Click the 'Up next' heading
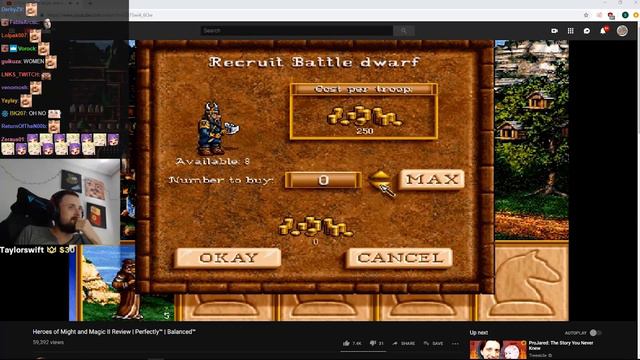Image resolution: width=640 pixels, height=360 pixels. point(479,333)
